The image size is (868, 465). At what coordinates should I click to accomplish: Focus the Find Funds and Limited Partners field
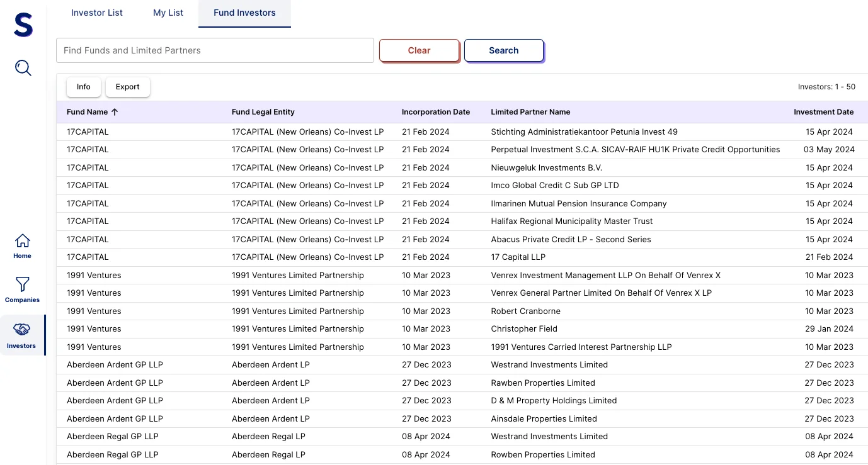pos(215,50)
